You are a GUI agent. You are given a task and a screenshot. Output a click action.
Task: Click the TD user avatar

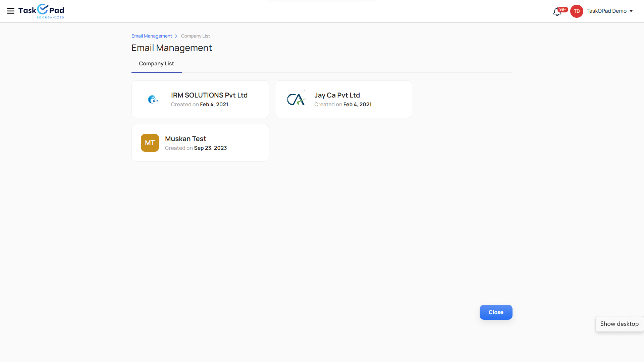coord(577,11)
